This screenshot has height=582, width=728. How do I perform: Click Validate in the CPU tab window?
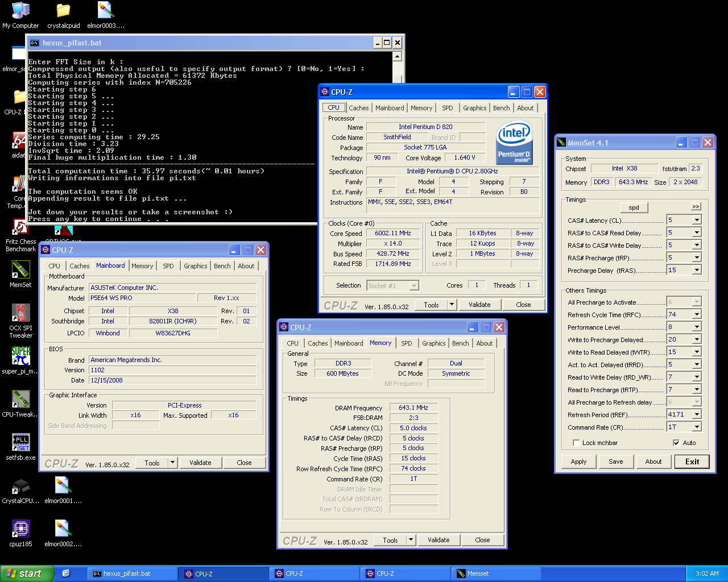479,305
